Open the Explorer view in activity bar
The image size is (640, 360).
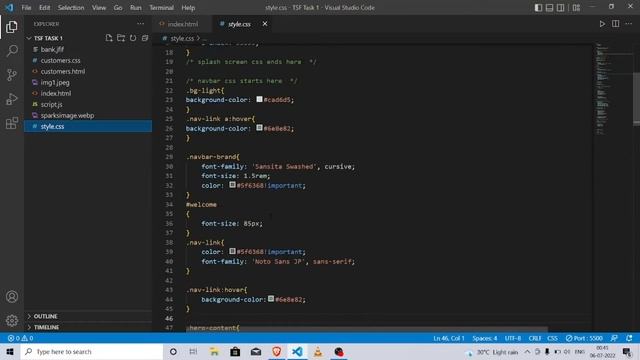(12, 27)
